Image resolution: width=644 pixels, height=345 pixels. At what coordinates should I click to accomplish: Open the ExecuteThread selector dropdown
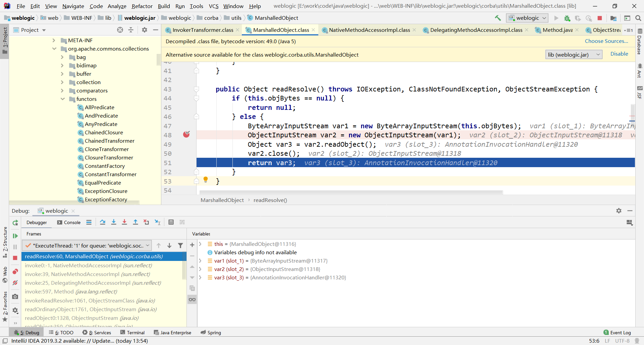87,246
